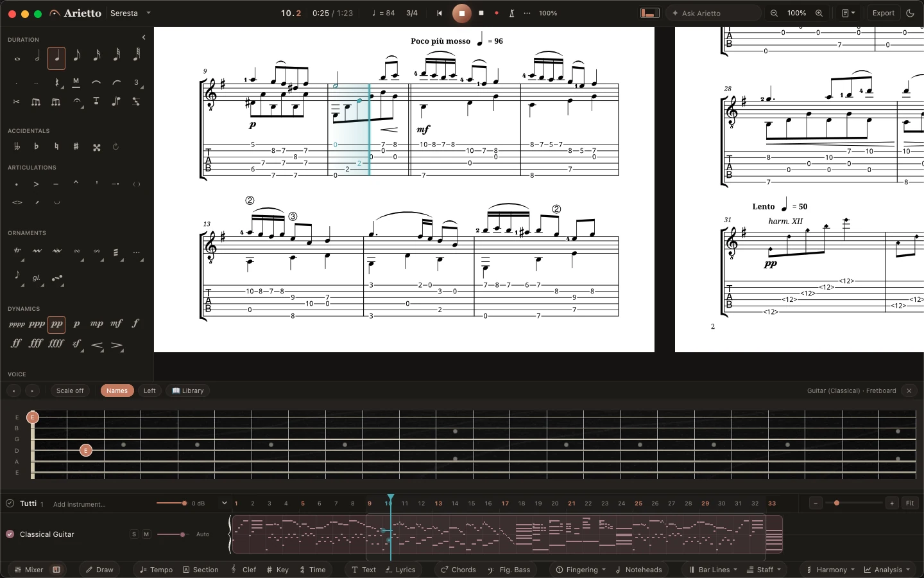Add a natural accidental
The height and width of the screenshot is (578, 924).
[56, 146]
